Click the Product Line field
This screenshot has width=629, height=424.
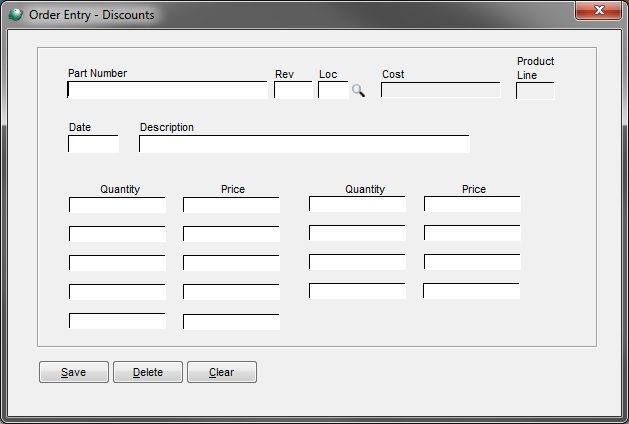pyautogui.click(x=535, y=91)
